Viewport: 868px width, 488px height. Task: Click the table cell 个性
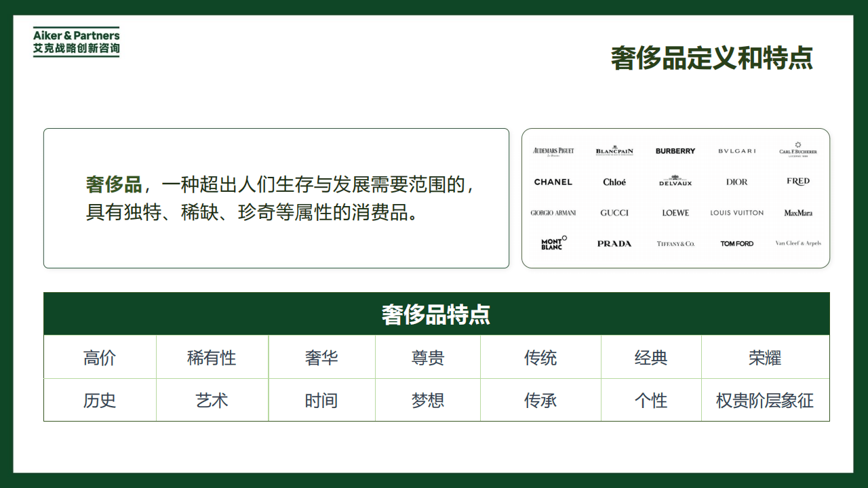651,401
